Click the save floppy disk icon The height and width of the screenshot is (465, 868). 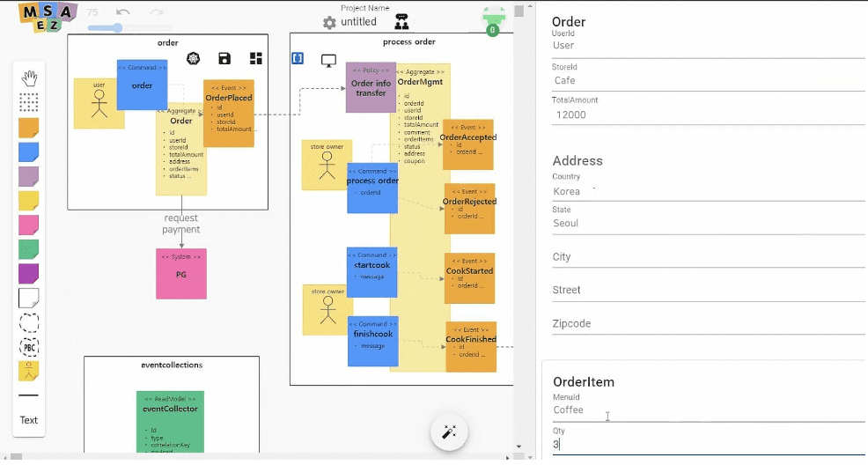click(x=224, y=59)
